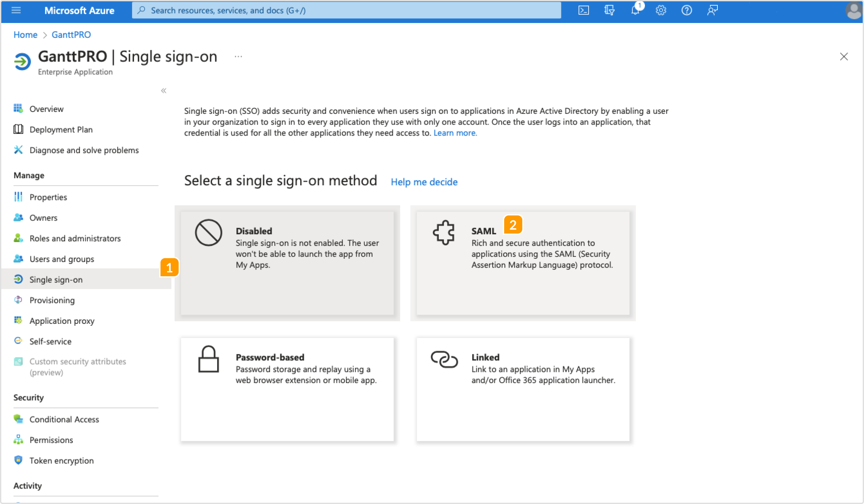
Task: Click the GanttPRO breadcrumb link
Action: 71,35
